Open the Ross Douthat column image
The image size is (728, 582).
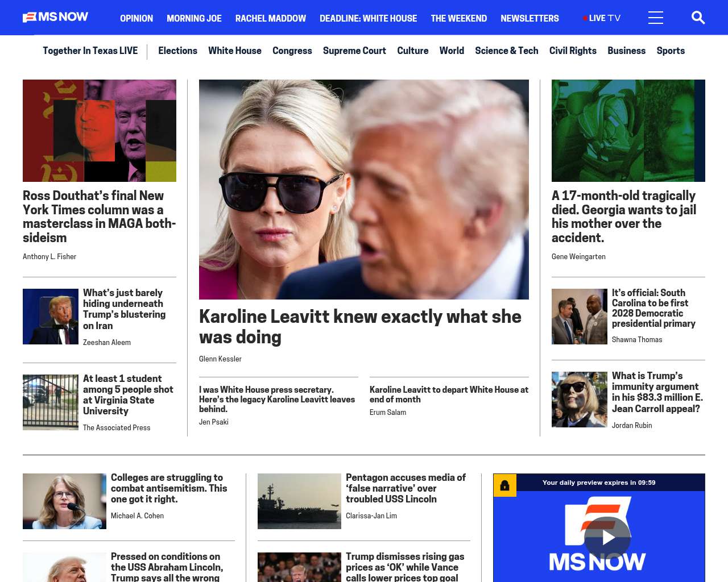click(100, 131)
